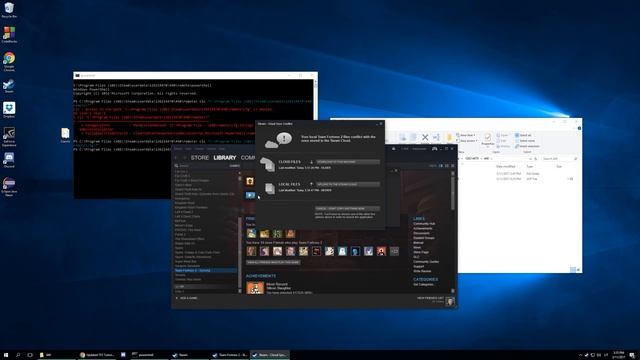Click the overflow tile after the friend avatars
This screenshot has width=640, height=360.
[394, 251]
